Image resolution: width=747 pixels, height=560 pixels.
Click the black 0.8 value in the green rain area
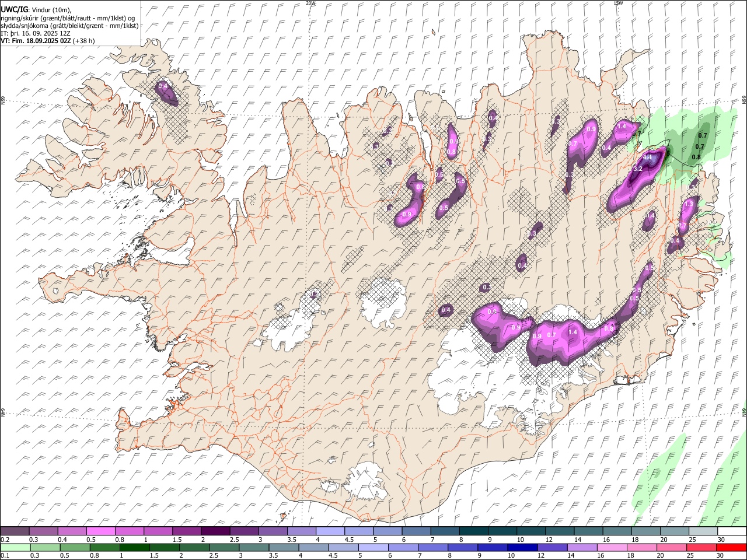tap(696, 157)
